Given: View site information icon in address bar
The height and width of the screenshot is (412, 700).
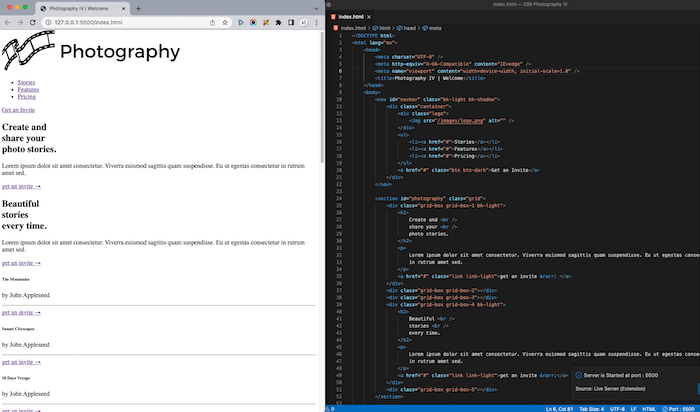Looking at the screenshot, I should pos(49,22).
